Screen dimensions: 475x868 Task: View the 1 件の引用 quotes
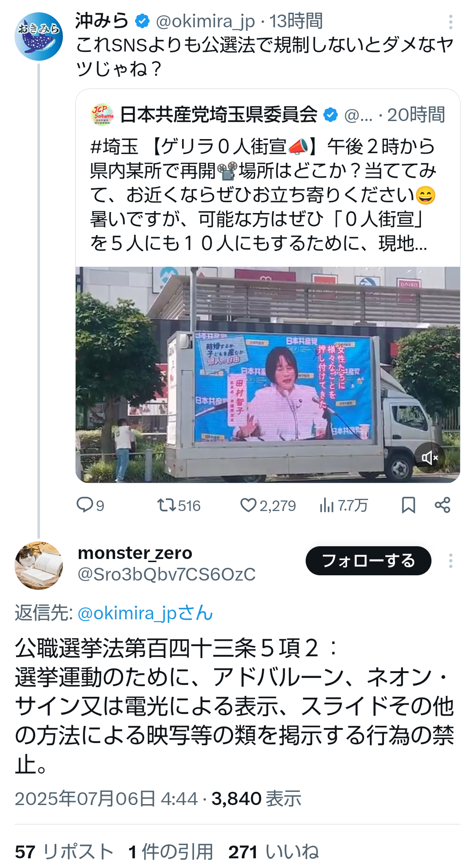[x=171, y=852]
